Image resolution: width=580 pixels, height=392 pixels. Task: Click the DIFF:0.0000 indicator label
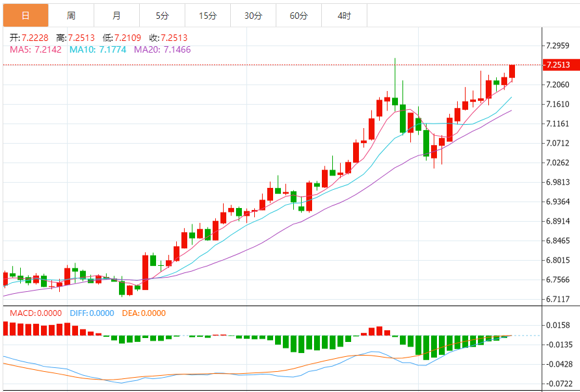(92, 313)
